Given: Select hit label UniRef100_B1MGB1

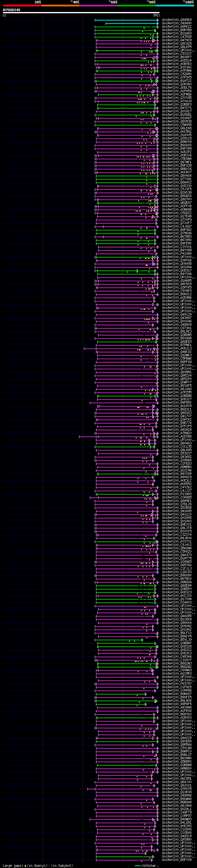Looking at the screenshot, I should [x=177, y=115].
